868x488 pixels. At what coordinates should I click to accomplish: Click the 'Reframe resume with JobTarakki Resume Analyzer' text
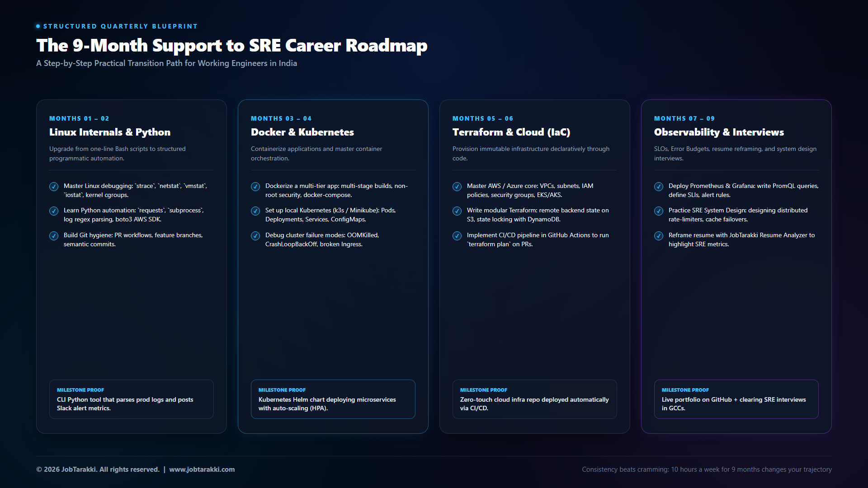click(742, 239)
